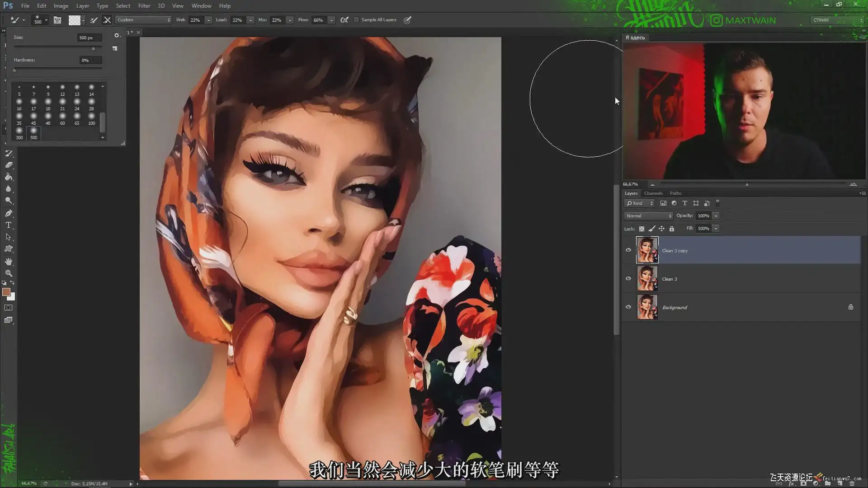Image resolution: width=868 pixels, height=488 pixels.
Task: Select the Type tool
Action: pyautogui.click(x=9, y=225)
